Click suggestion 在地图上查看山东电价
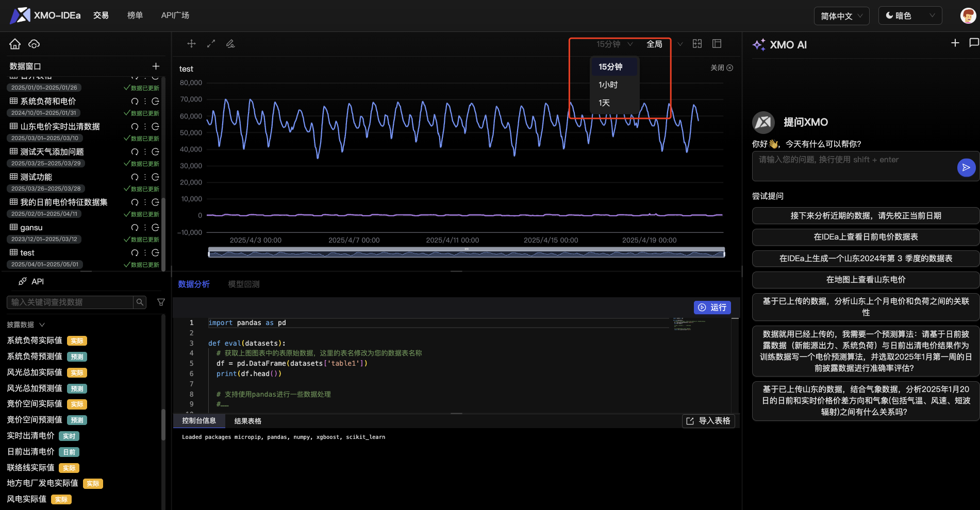This screenshot has height=510, width=980. pyautogui.click(x=866, y=280)
